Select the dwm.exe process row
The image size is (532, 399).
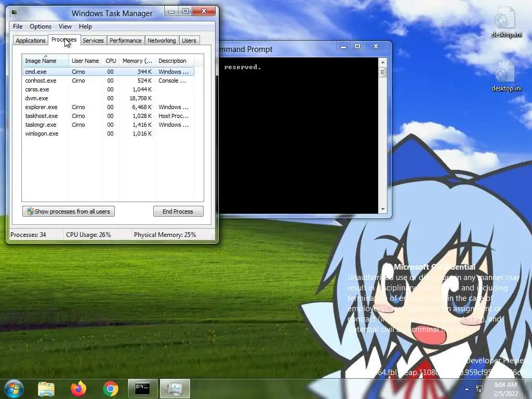(x=108, y=98)
